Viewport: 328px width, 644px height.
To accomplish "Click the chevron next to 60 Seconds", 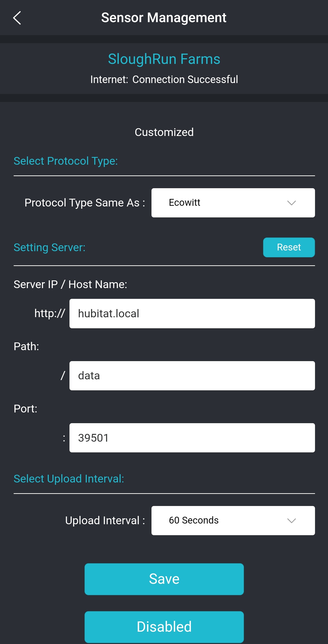I will pyautogui.click(x=291, y=521).
